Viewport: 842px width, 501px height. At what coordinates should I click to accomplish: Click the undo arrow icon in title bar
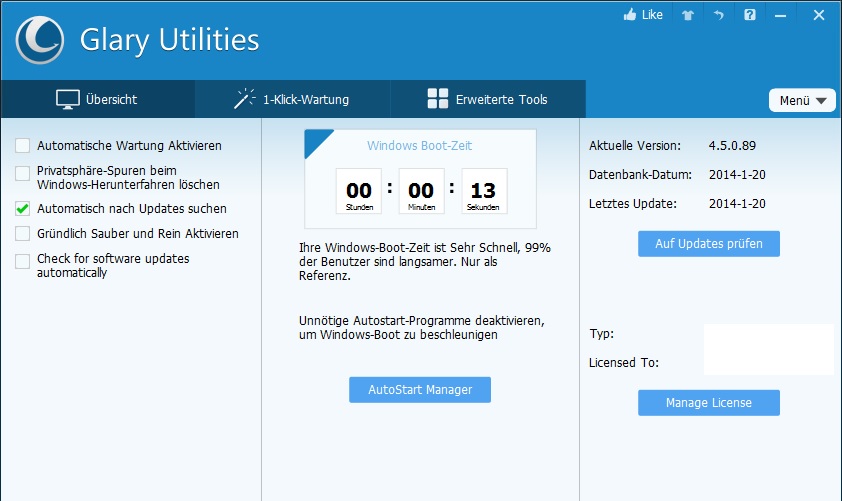coord(718,15)
